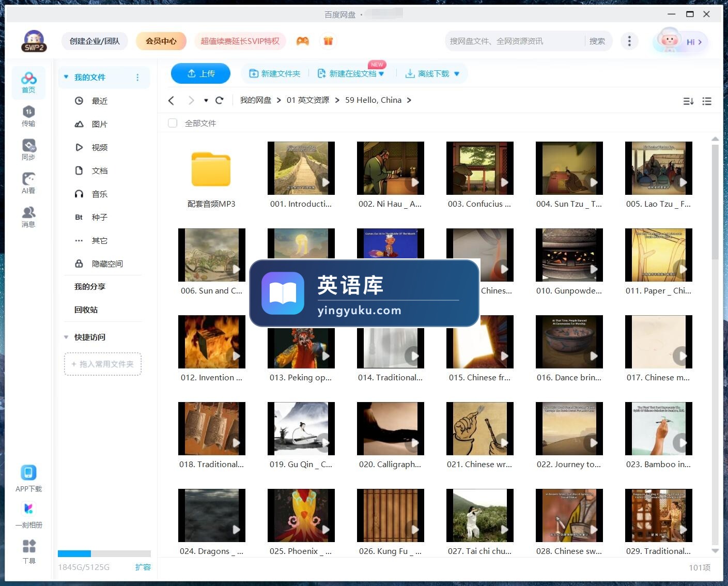728x586 pixels.
Task: Open the 同步 sync section
Action: [x=28, y=150]
